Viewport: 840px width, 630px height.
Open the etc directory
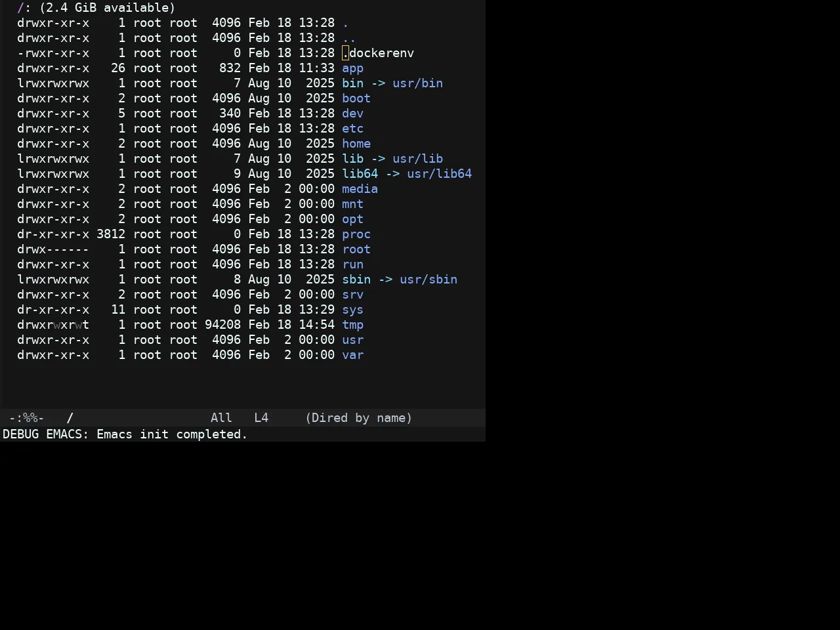point(352,129)
